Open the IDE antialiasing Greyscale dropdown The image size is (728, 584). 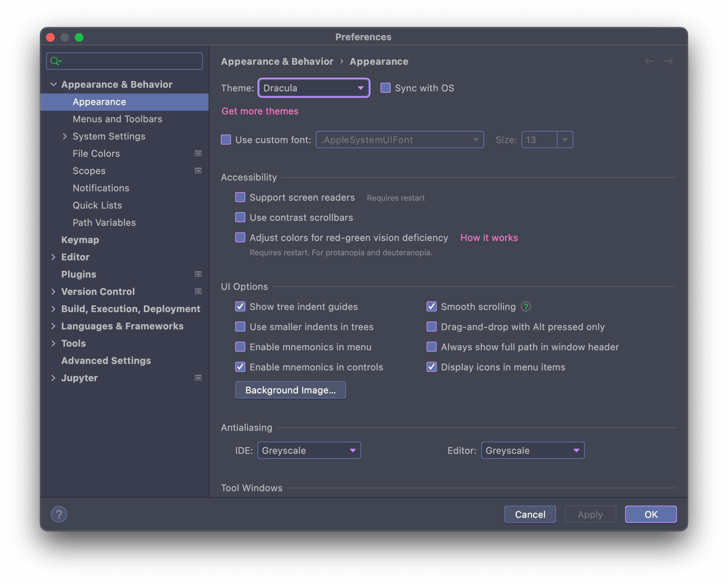[x=309, y=451]
